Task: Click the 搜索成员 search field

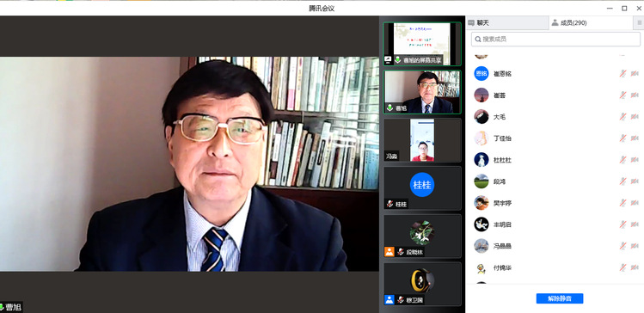Action: (x=555, y=39)
